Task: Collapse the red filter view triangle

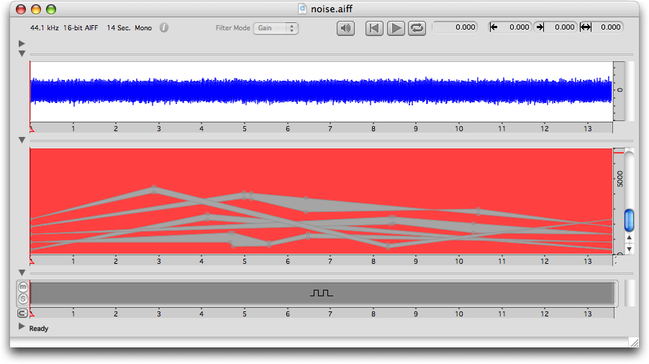Action: tap(22, 140)
